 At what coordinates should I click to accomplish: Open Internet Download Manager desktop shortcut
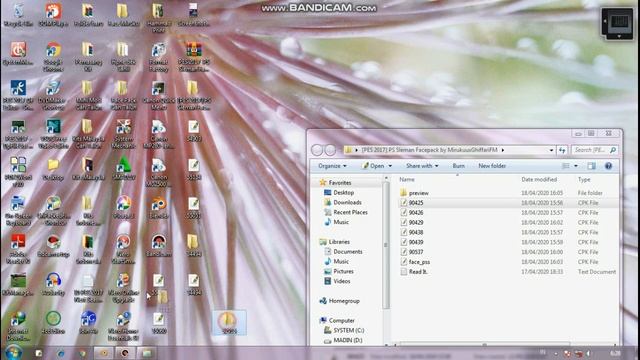[18, 325]
